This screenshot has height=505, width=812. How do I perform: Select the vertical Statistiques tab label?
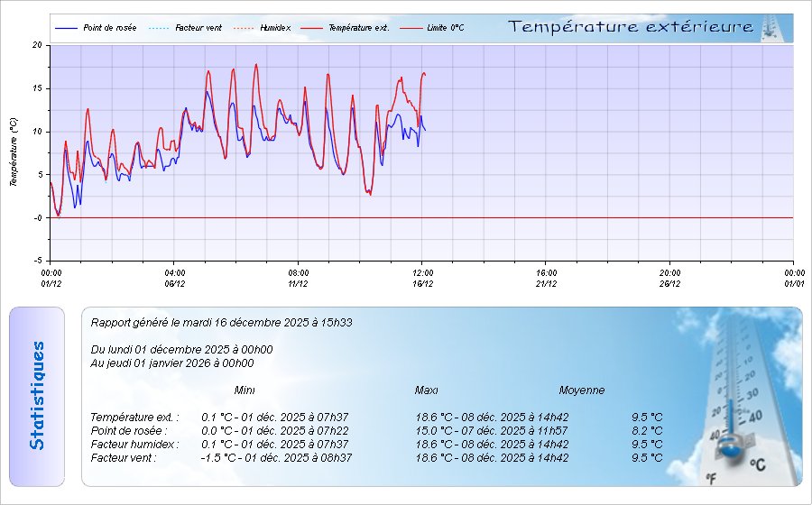(x=36, y=396)
